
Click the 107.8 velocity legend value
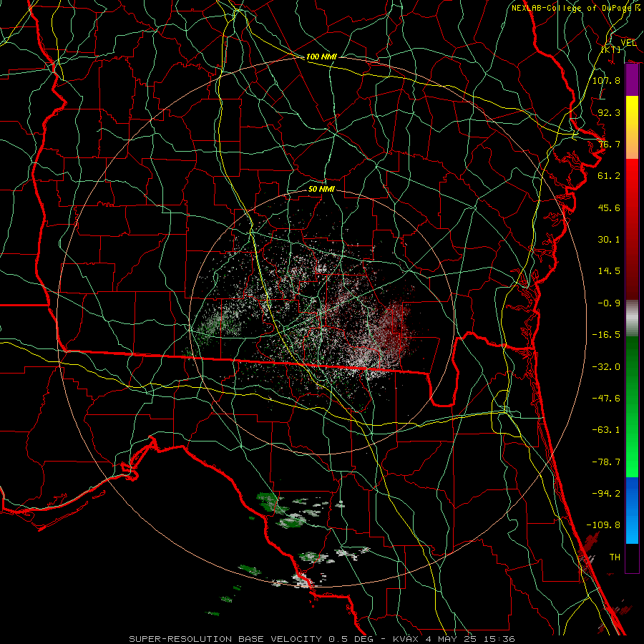tap(606, 80)
